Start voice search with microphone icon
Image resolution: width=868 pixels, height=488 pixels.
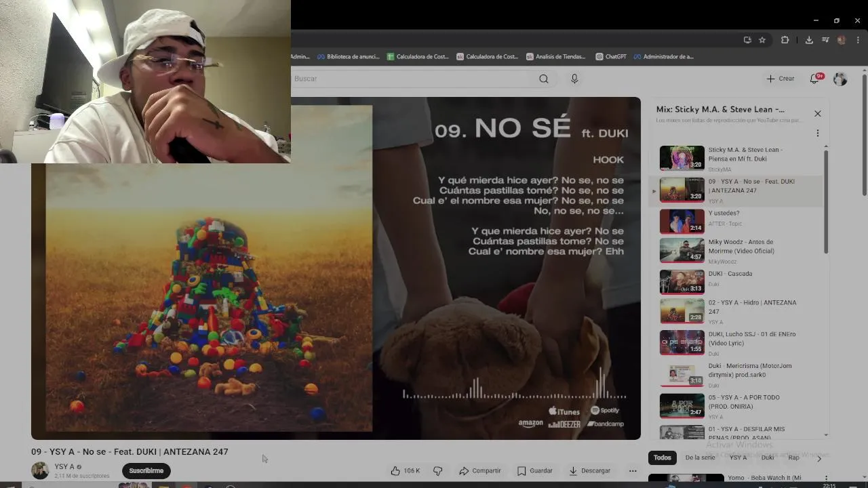point(574,79)
